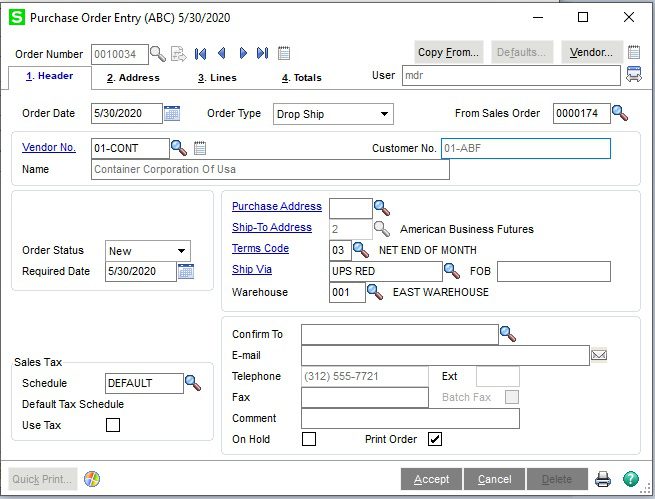Open the Sales Tax Schedule lookup
Image resolution: width=655 pixels, height=499 pixels.
[x=193, y=383]
